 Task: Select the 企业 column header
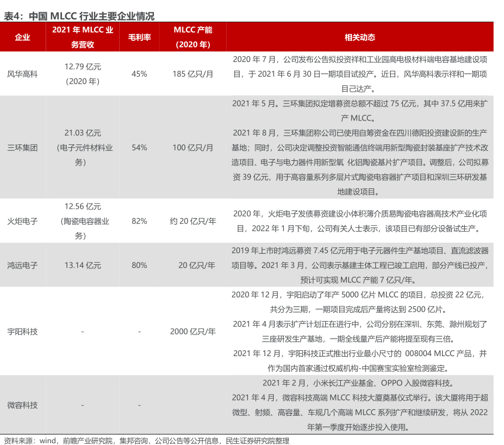tap(22, 37)
